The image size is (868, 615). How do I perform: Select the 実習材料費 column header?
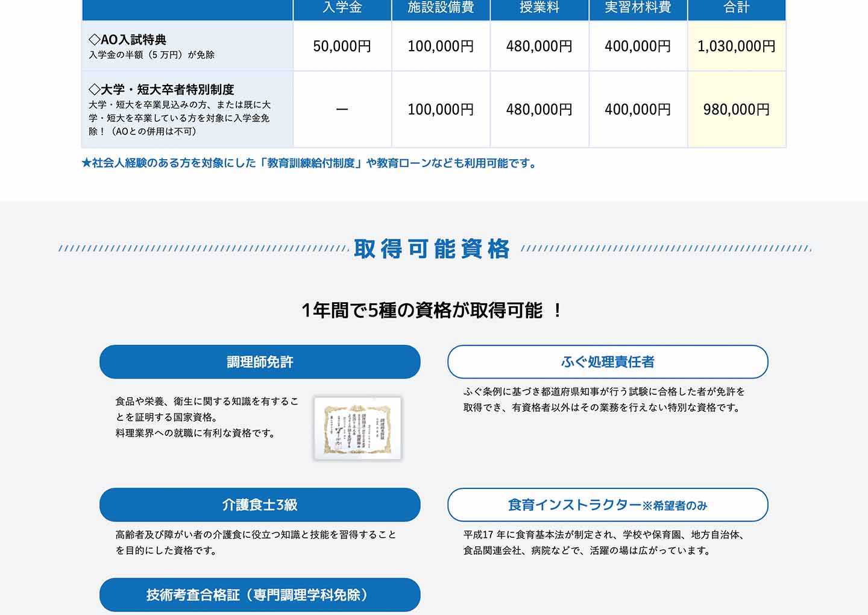[638, 8]
